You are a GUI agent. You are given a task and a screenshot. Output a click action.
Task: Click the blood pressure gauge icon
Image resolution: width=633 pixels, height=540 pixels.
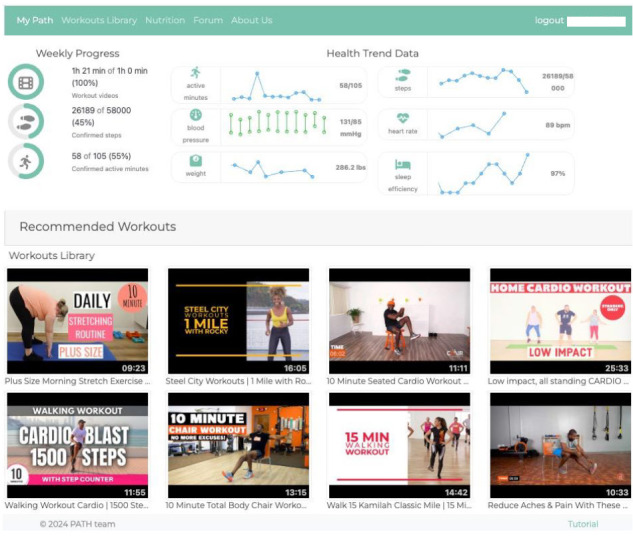195,115
